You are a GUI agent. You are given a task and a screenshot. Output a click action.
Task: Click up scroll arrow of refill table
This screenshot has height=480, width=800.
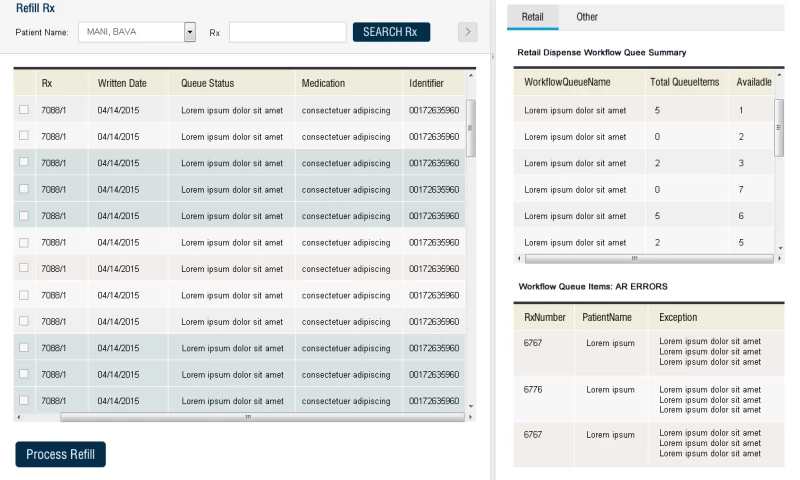(x=471, y=75)
